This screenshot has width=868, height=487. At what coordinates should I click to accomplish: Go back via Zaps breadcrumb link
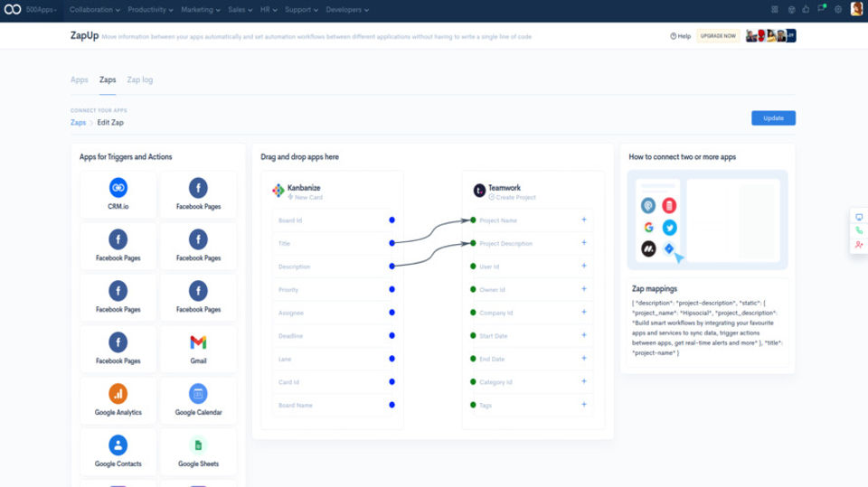tap(78, 122)
